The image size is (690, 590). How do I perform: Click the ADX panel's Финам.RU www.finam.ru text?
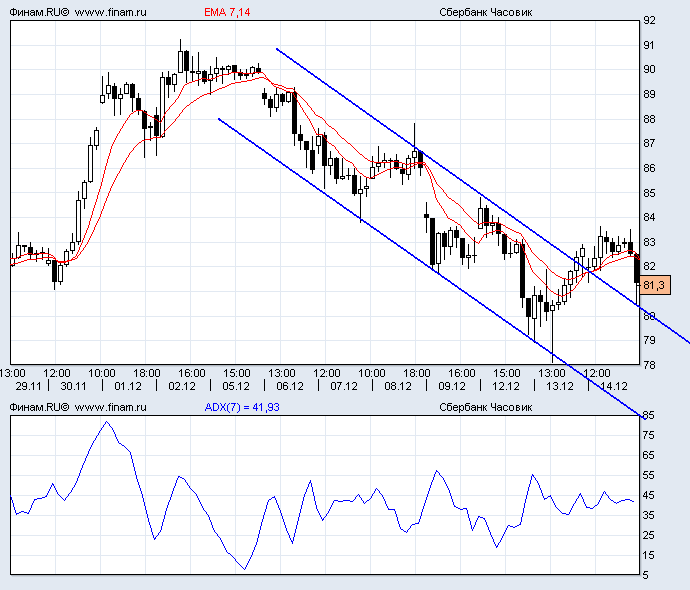click(78, 407)
